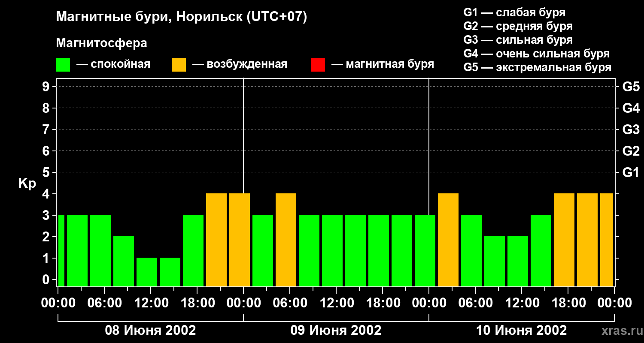
Task: Click the Kp 1 bar starting after 12:00 on 08 Июня
Action: (170, 272)
